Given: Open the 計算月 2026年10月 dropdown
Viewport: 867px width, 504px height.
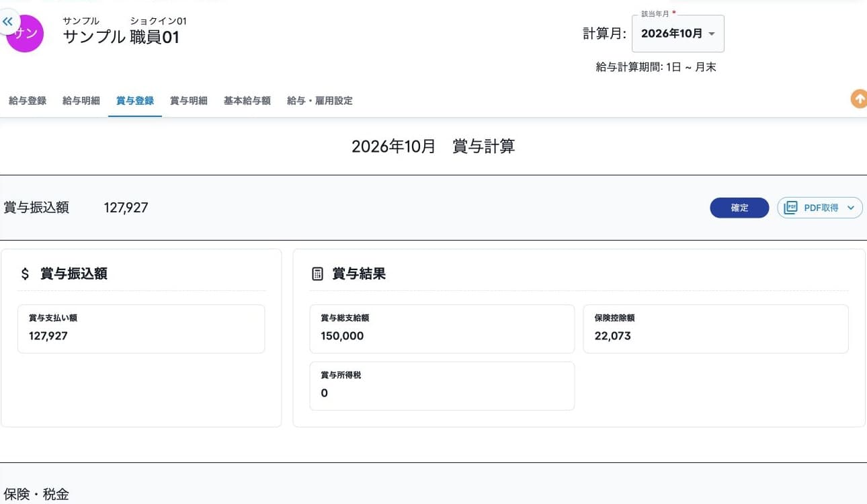Looking at the screenshot, I should point(677,34).
